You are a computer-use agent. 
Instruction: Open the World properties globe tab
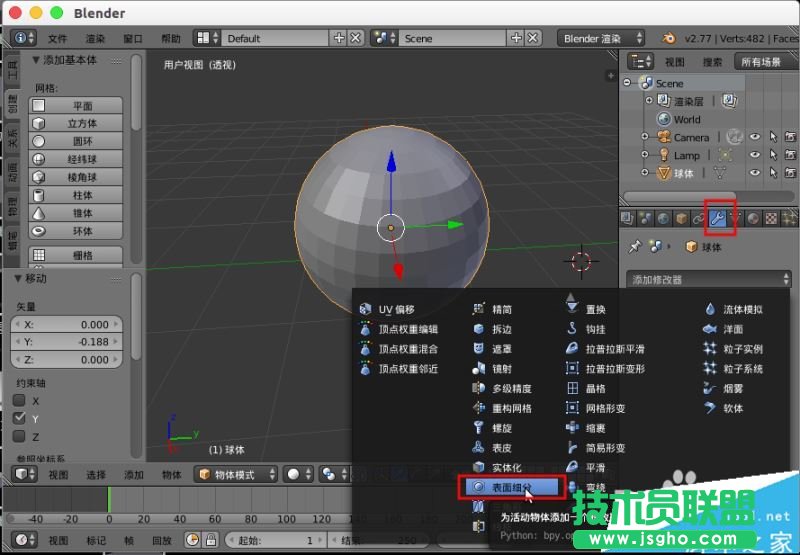click(x=663, y=219)
